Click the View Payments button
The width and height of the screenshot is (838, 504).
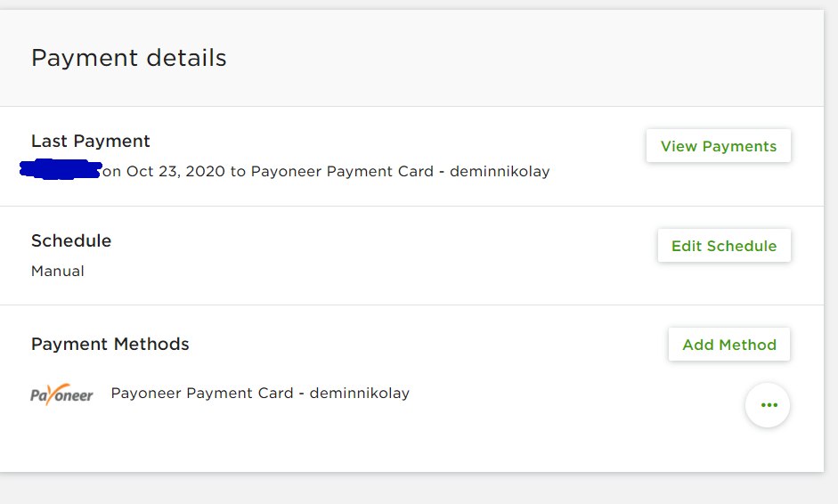pos(719,146)
